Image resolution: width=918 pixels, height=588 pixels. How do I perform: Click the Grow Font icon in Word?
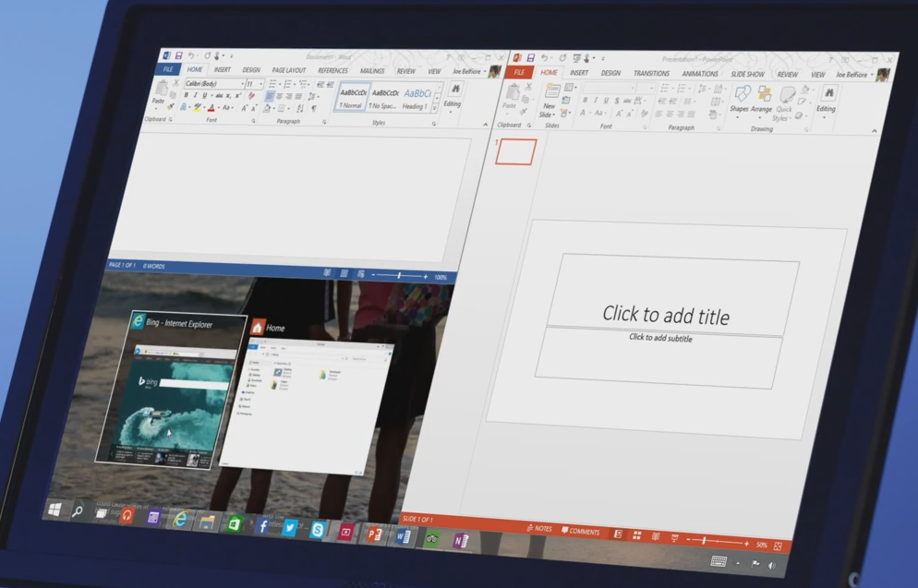point(244,108)
